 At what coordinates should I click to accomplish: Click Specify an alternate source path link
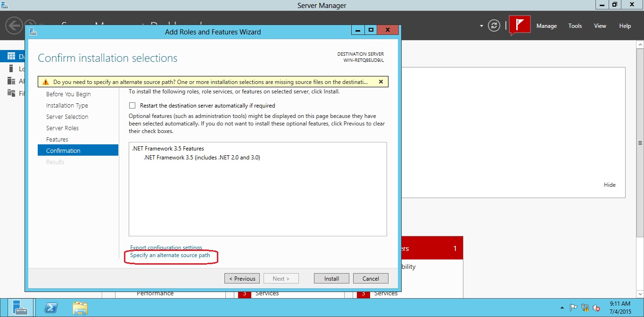tap(171, 255)
